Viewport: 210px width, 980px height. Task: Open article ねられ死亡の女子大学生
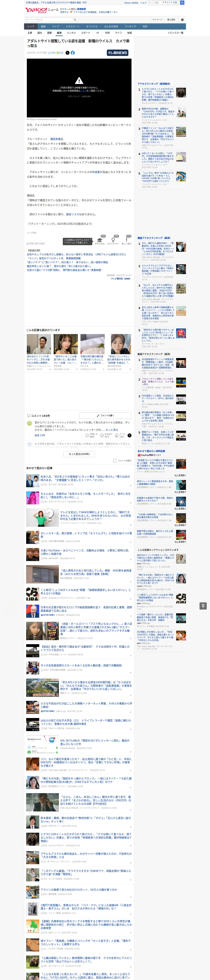pyautogui.click(x=85, y=722)
